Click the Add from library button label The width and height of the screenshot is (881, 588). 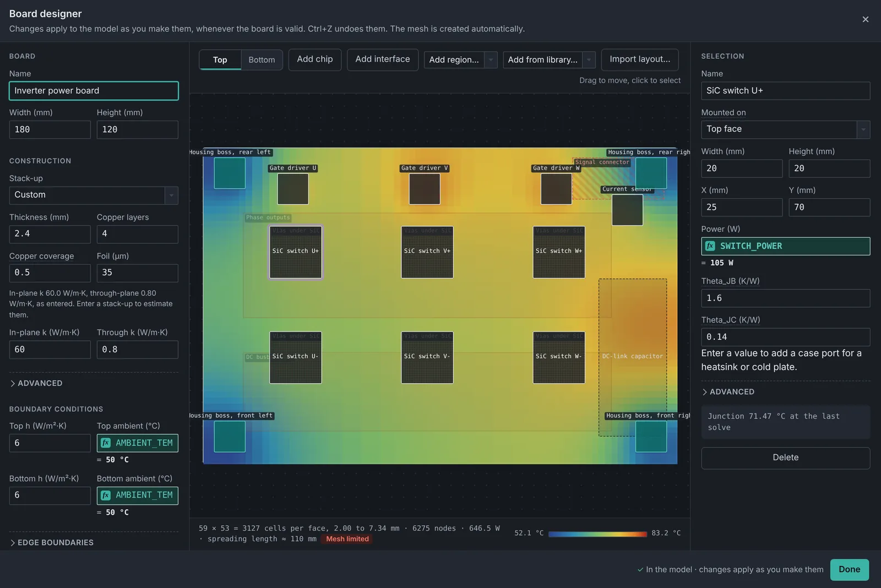(x=543, y=59)
